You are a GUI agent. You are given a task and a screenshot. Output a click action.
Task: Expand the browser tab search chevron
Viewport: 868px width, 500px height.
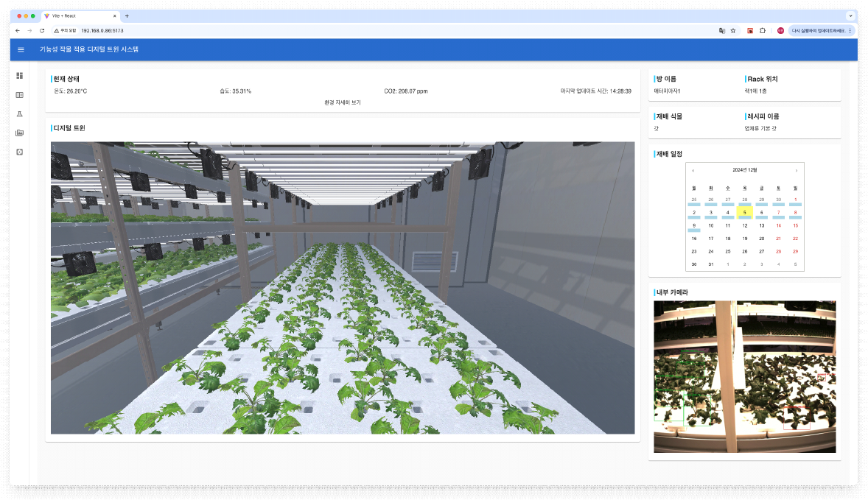click(850, 15)
